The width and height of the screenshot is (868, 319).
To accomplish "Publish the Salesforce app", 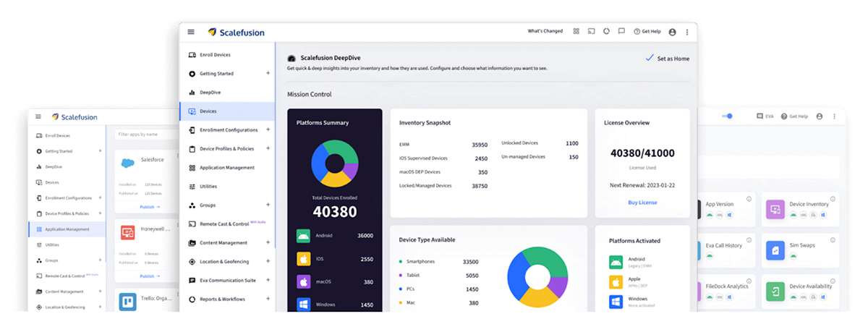I will [150, 207].
